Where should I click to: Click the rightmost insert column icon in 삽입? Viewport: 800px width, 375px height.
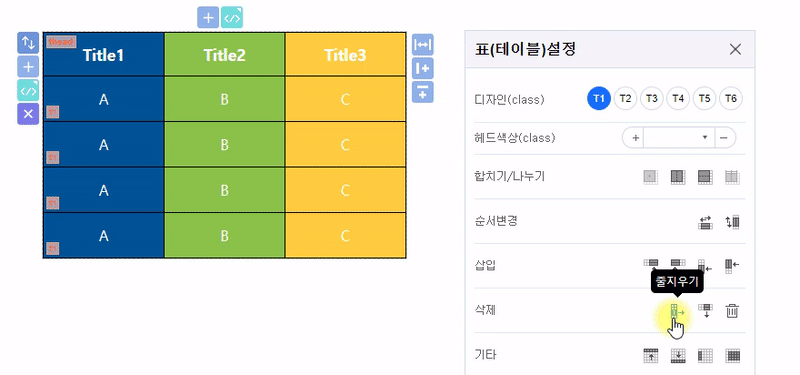(732, 265)
